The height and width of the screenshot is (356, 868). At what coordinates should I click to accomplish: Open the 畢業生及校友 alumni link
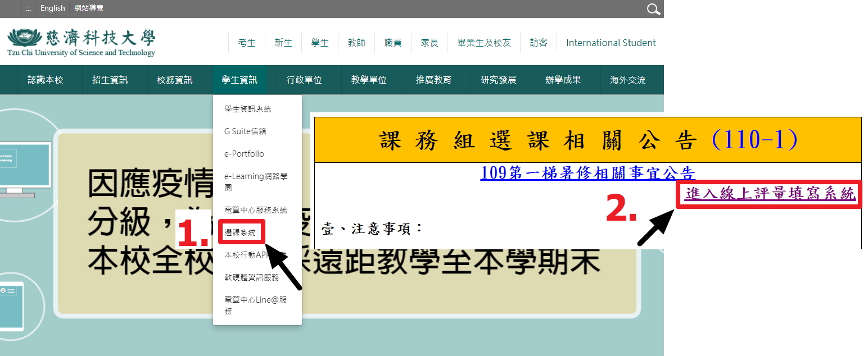coord(484,43)
